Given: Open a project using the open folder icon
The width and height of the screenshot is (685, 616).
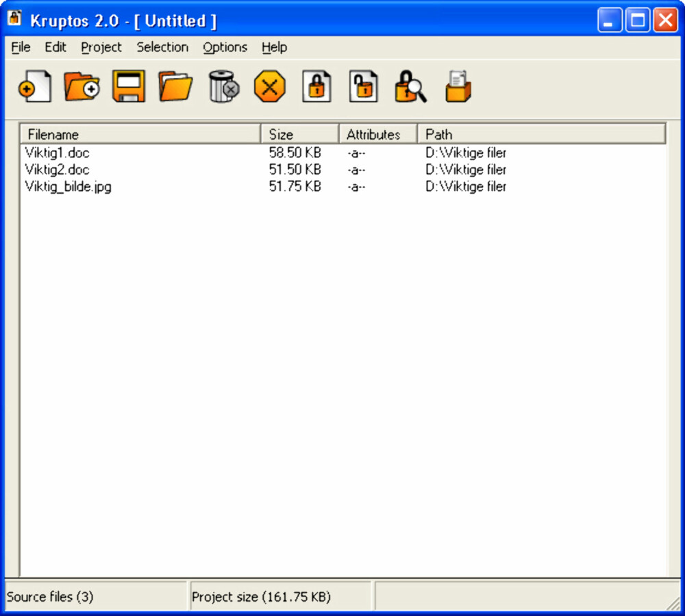Looking at the screenshot, I should pos(175,86).
